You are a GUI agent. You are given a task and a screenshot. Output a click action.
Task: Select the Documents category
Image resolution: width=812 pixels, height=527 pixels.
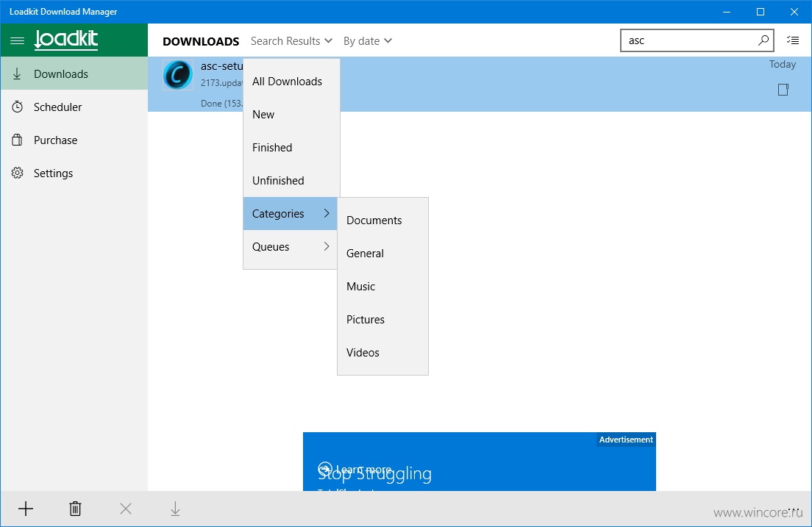(x=382, y=221)
